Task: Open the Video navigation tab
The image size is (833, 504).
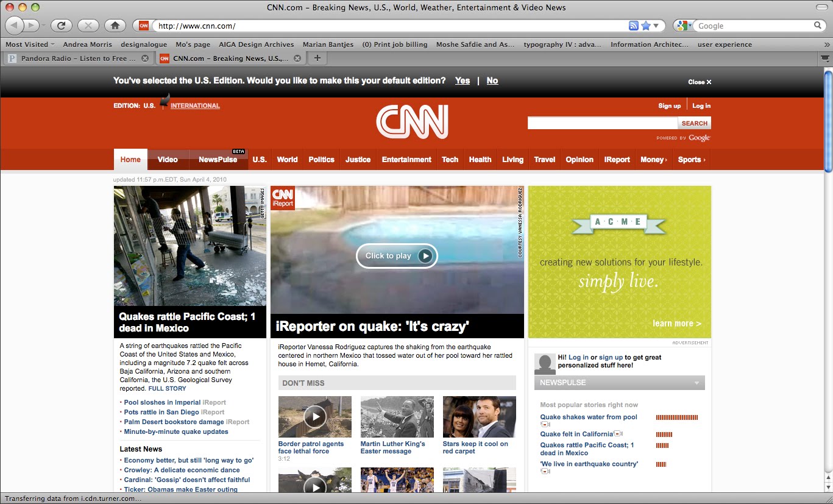Action: coord(168,160)
